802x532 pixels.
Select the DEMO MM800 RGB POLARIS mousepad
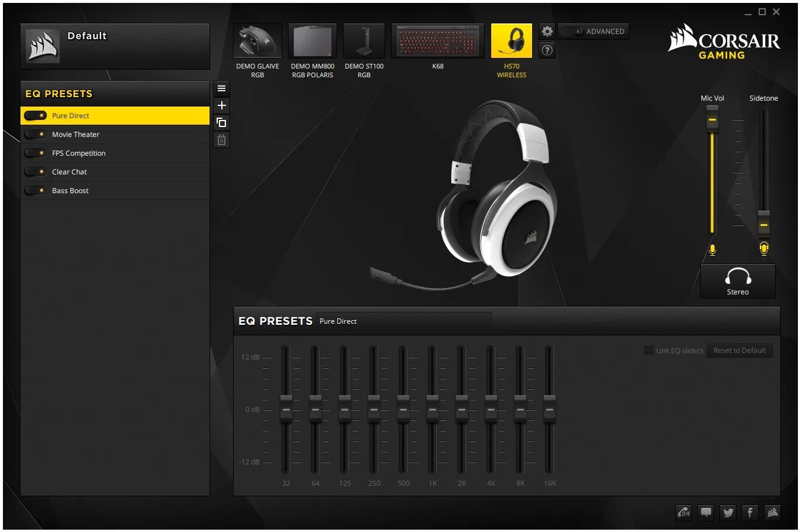(313, 41)
